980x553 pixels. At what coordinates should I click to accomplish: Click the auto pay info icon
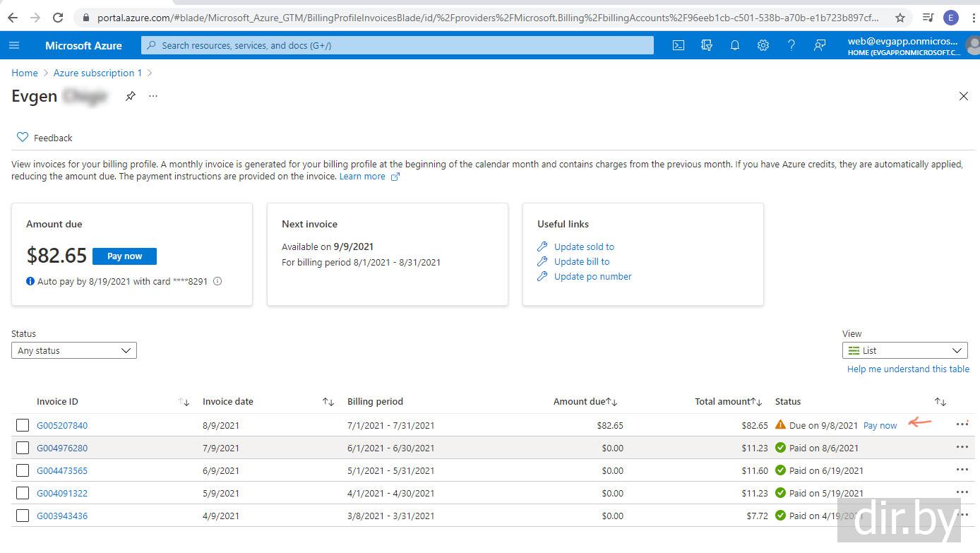click(x=217, y=281)
